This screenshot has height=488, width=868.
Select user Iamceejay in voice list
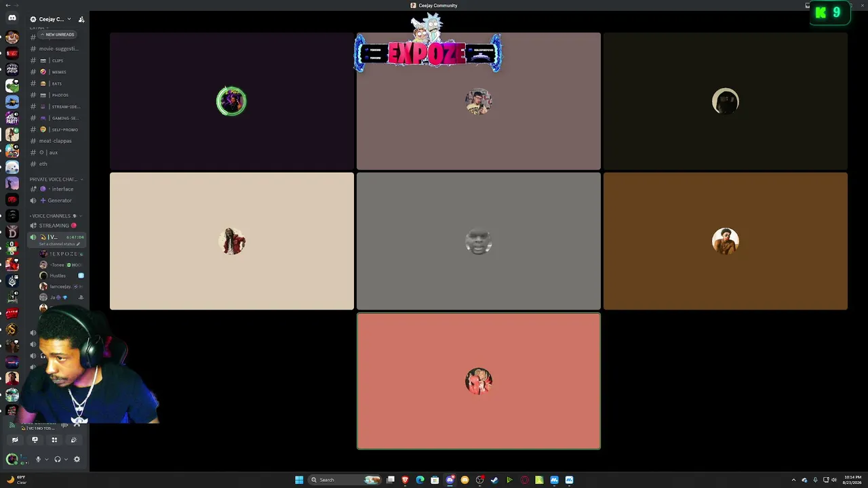click(x=61, y=287)
